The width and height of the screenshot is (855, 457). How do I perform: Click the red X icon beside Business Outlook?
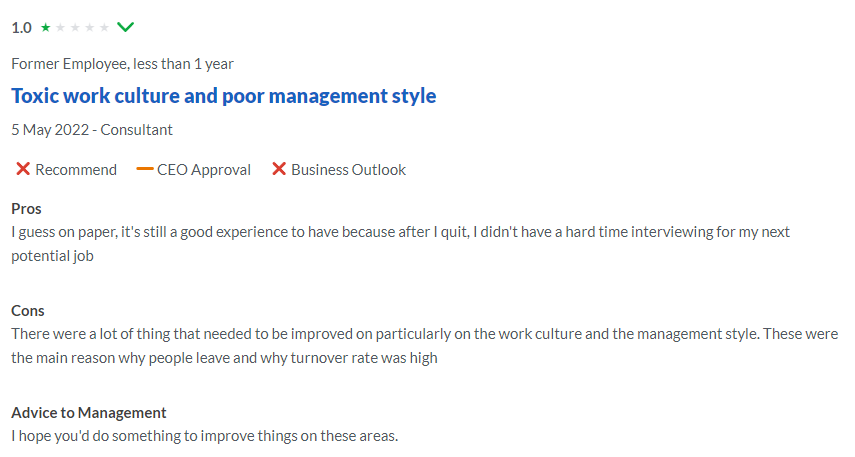(x=279, y=170)
